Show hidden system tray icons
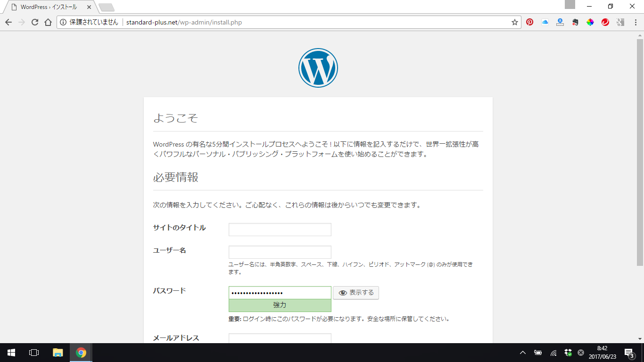The height and width of the screenshot is (362, 644). click(x=522, y=353)
